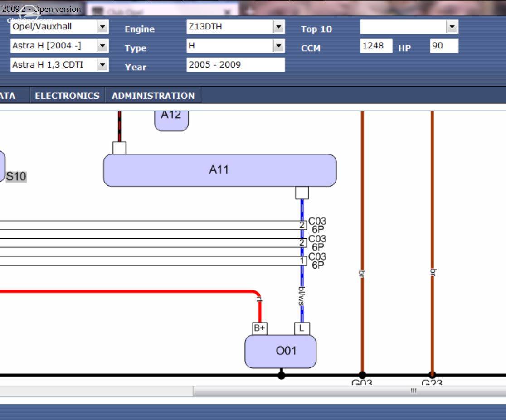Grab the horizontal diagram scrollbar thumb
Image resolution: width=506 pixels, height=420 pixels.
[350, 391]
